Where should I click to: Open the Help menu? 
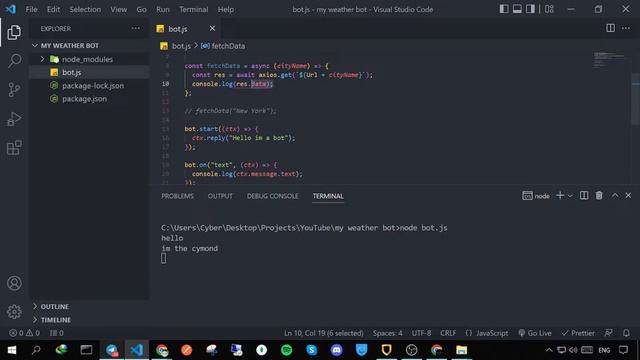pyautogui.click(x=225, y=9)
